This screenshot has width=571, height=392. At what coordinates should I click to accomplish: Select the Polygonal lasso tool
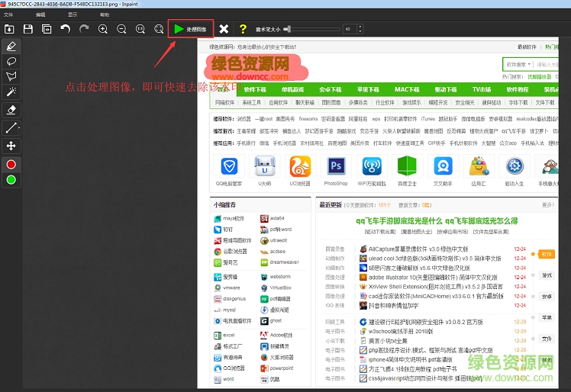11,76
